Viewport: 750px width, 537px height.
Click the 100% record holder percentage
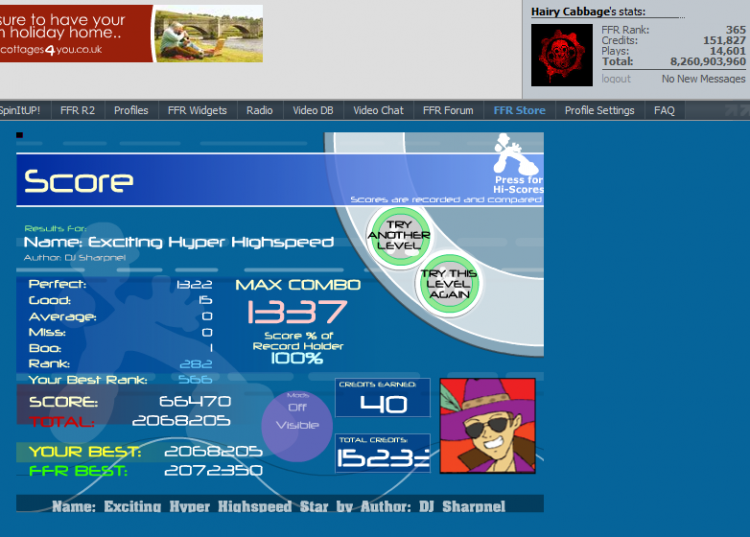coord(297,358)
